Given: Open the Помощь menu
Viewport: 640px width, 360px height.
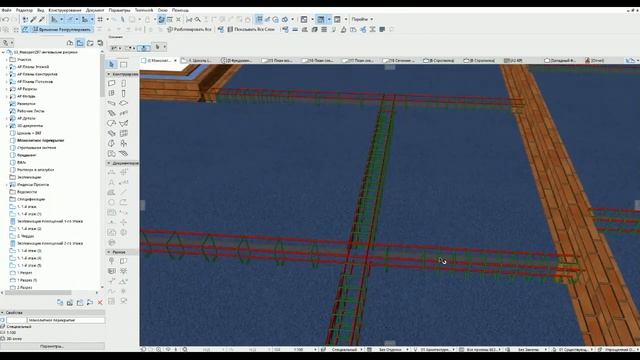Looking at the screenshot, I should pyautogui.click(x=180, y=10).
